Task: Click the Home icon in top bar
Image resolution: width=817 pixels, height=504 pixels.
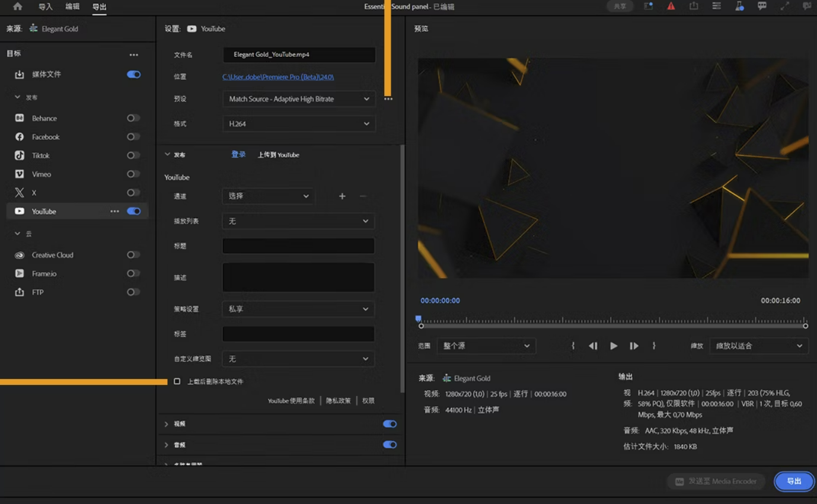Action: (x=18, y=7)
